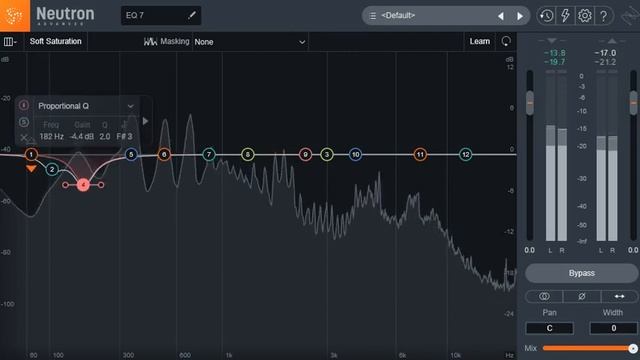Click the orange triangle marker below node 1

pos(31,168)
